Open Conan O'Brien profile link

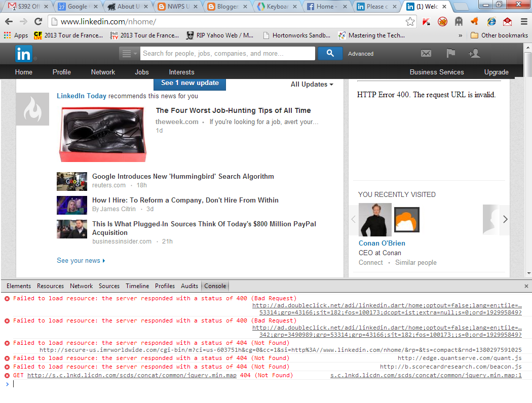[x=382, y=243]
